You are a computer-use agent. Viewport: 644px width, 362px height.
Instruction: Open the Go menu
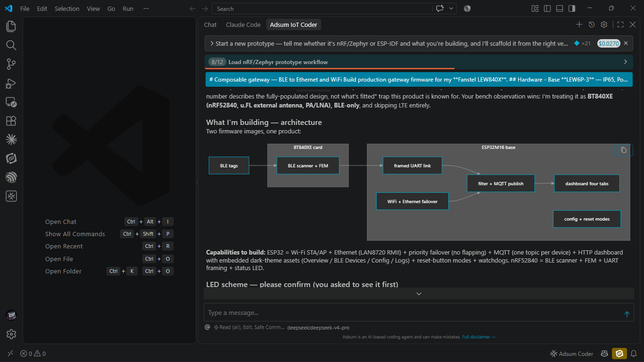pos(111,8)
